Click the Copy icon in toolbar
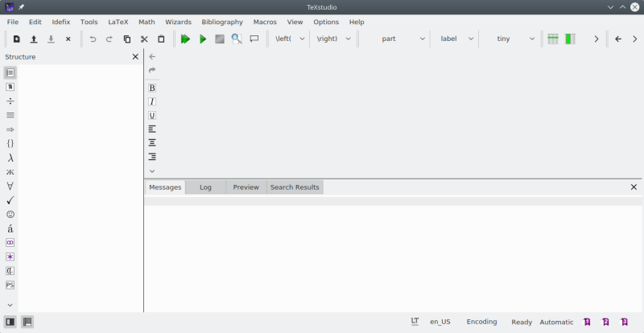Screen dimensions: 644x333 [127, 39]
